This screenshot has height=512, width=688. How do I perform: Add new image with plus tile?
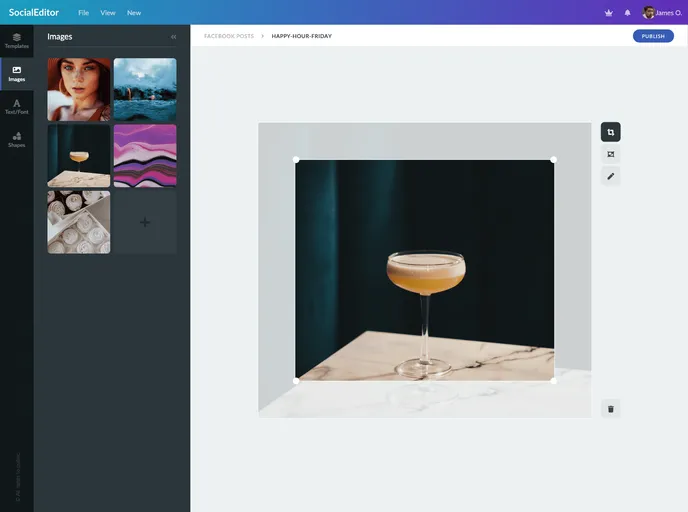click(x=145, y=222)
